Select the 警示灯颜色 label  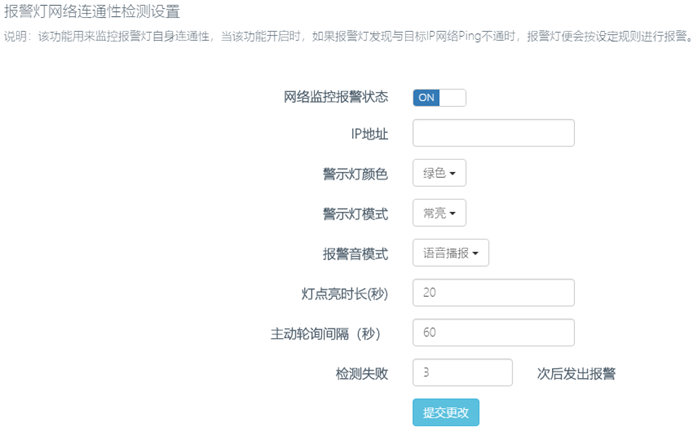[355, 174]
